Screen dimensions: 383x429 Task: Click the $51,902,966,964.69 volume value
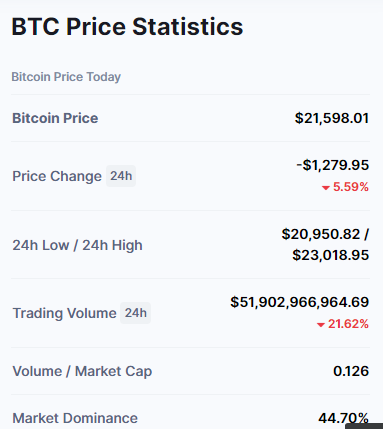300,302
